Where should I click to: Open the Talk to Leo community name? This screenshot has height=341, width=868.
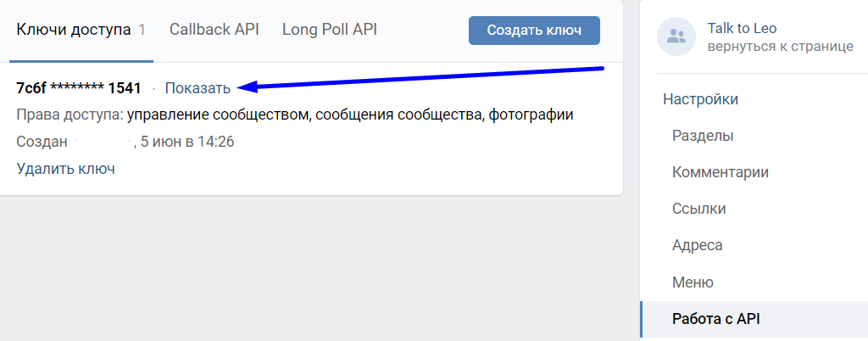point(742,29)
